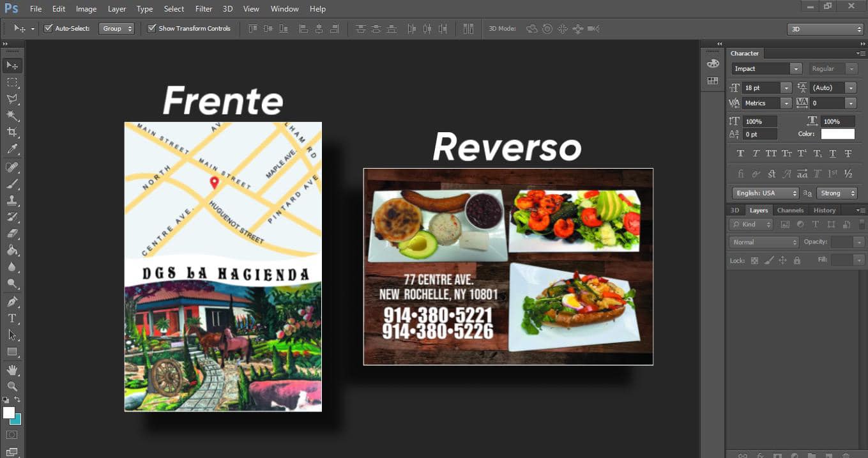
Task: Select the Blur tool
Action: (12, 267)
